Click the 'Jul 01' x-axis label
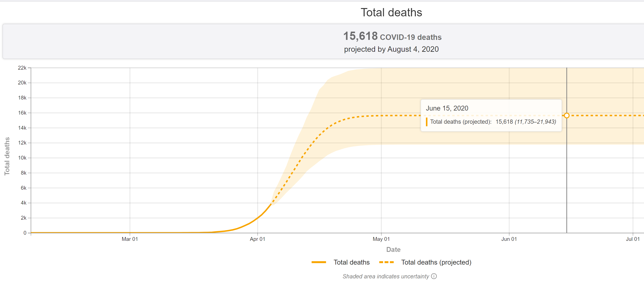 click(x=633, y=239)
